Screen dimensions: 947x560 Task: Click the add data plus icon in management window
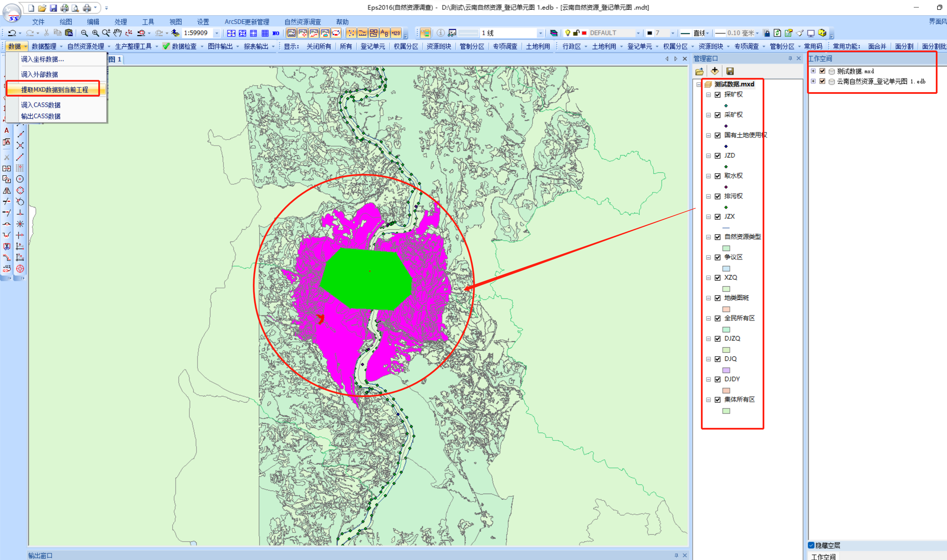714,71
